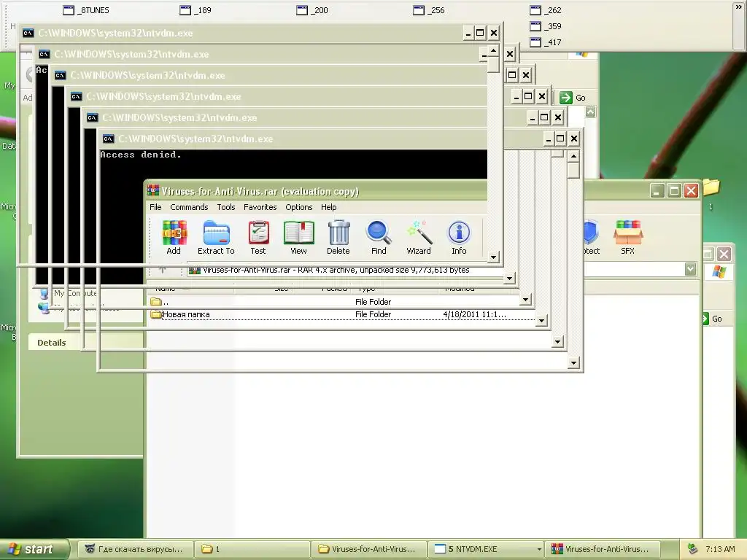Open the Commands menu
This screenshot has width=747, height=560.
click(x=189, y=207)
